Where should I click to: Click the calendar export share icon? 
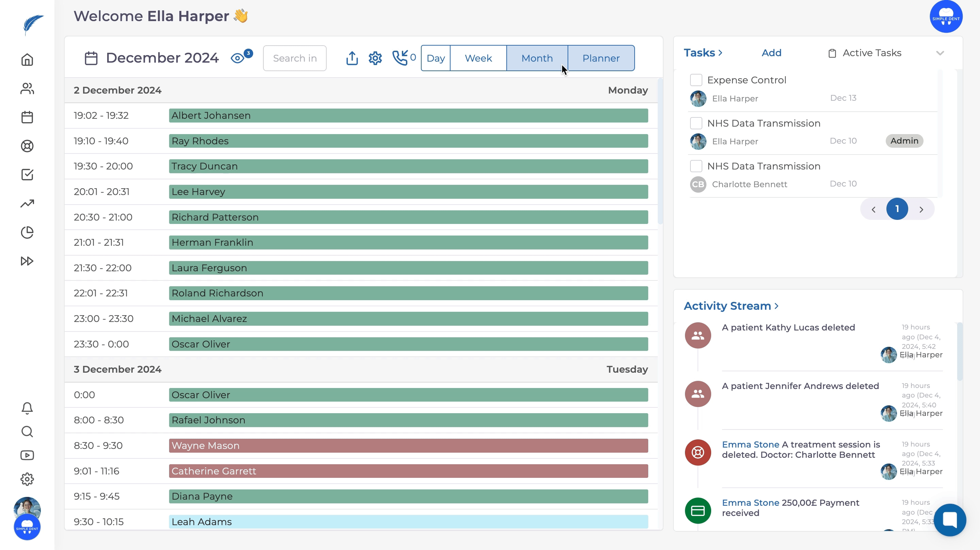coord(352,58)
